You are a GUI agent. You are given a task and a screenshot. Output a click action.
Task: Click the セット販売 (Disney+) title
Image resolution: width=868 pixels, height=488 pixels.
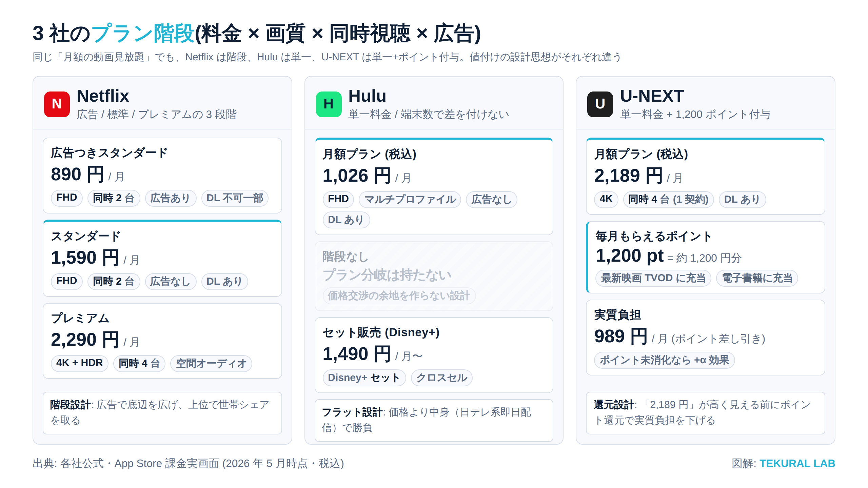[x=381, y=332]
